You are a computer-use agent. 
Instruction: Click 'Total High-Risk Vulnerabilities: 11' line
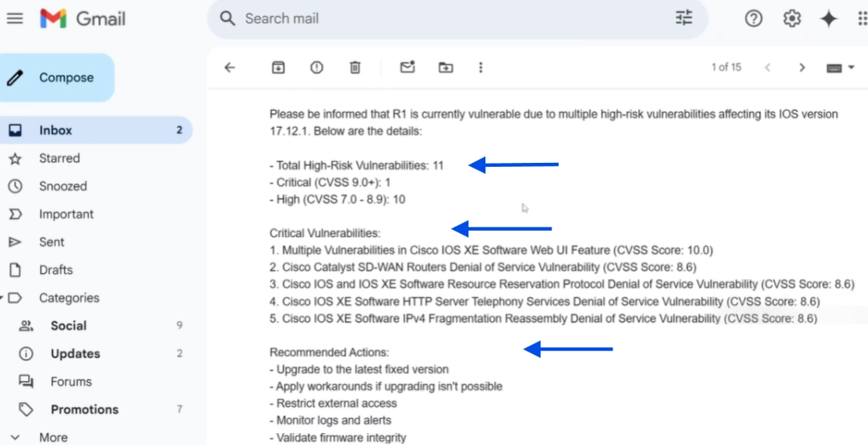[x=357, y=165]
